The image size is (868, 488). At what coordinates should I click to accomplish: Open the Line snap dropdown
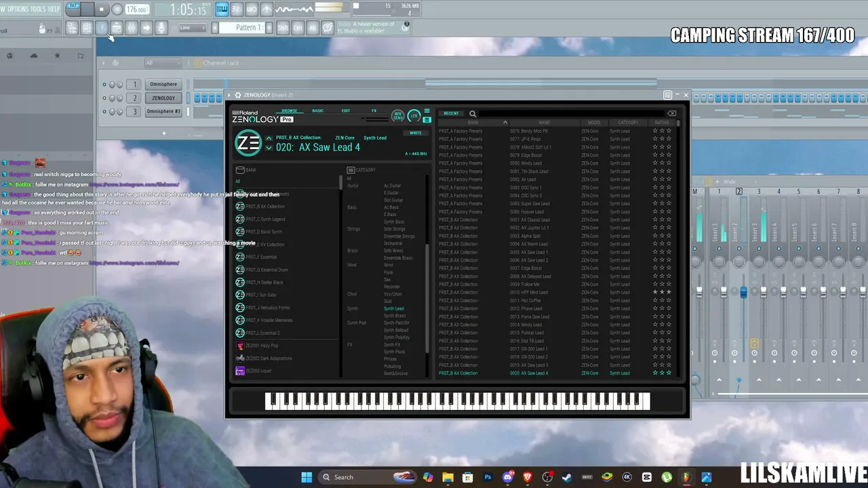(x=192, y=28)
